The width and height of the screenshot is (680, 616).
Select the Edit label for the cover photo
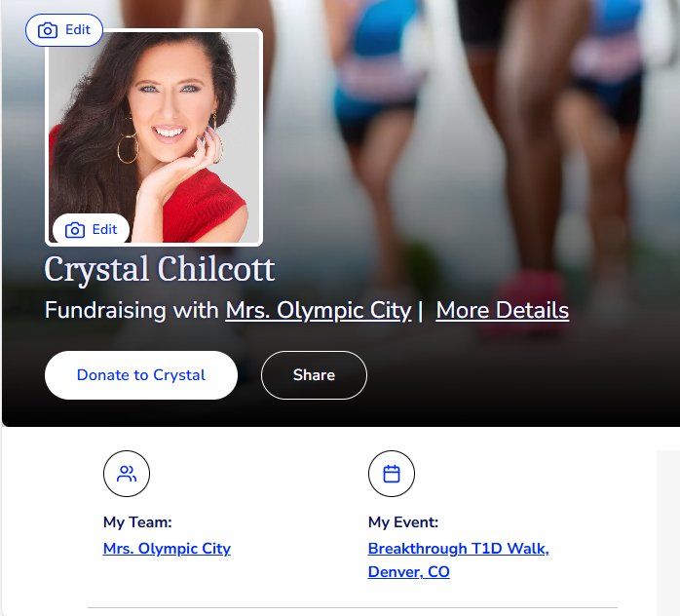[78, 30]
